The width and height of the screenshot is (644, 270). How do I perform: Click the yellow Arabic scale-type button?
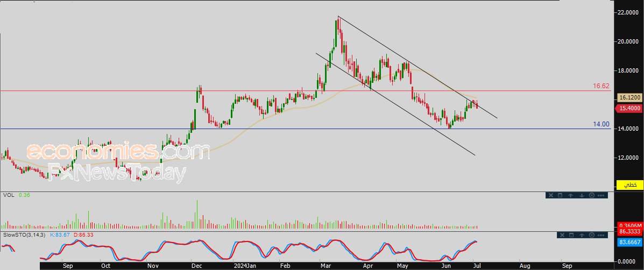tap(629, 185)
